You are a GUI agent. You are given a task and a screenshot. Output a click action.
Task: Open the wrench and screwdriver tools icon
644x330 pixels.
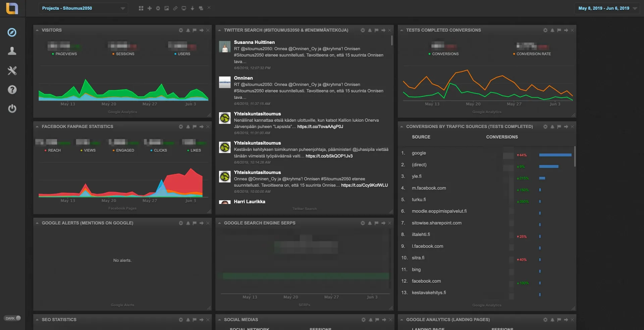pos(12,70)
